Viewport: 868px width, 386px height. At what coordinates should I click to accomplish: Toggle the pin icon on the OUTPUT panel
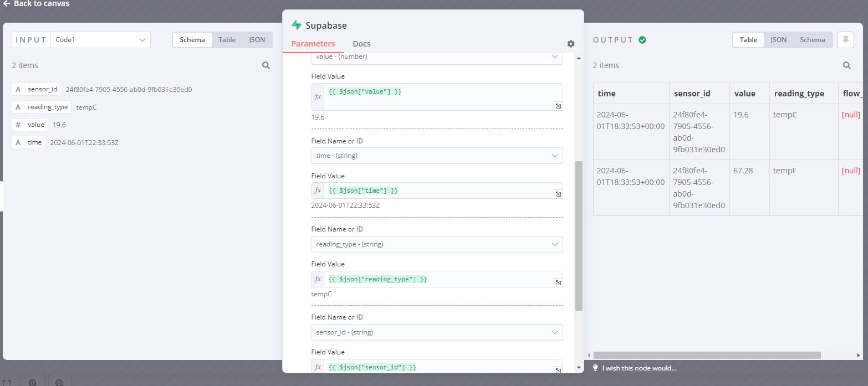(845, 39)
